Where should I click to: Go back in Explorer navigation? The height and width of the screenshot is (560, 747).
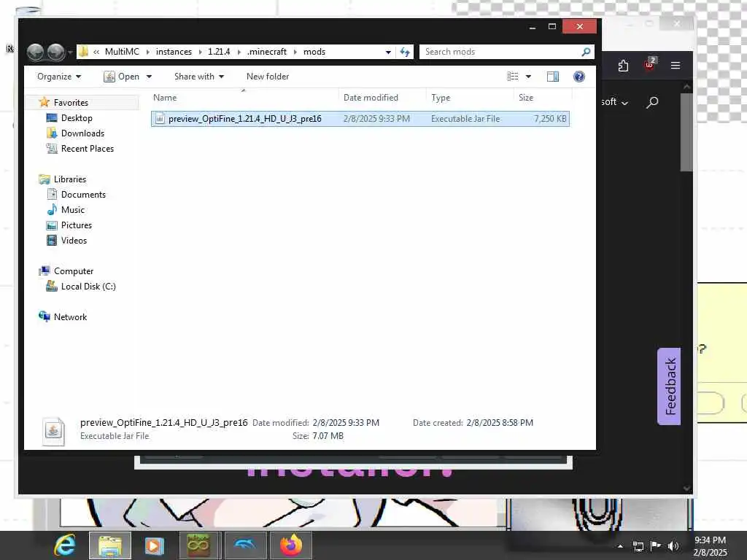[35, 52]
